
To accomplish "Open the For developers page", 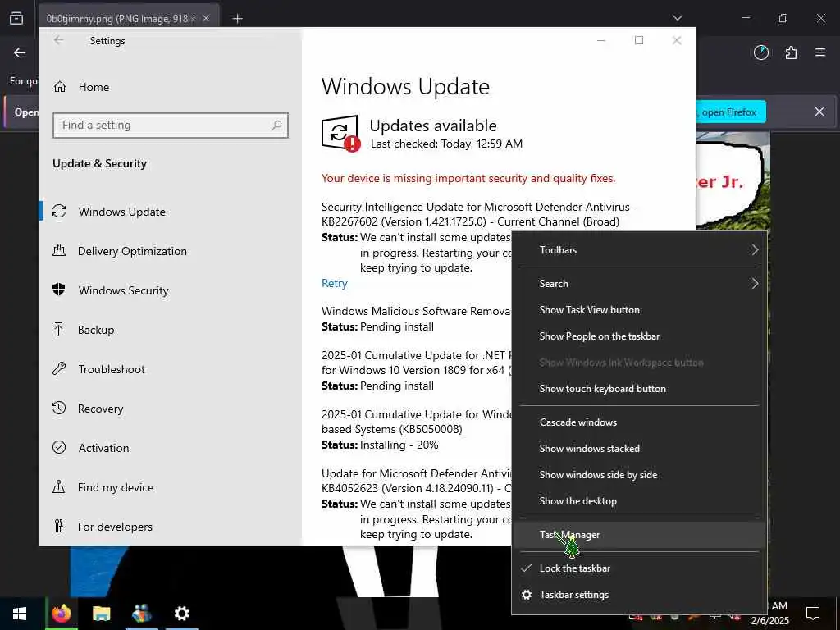I will (171, 527).
